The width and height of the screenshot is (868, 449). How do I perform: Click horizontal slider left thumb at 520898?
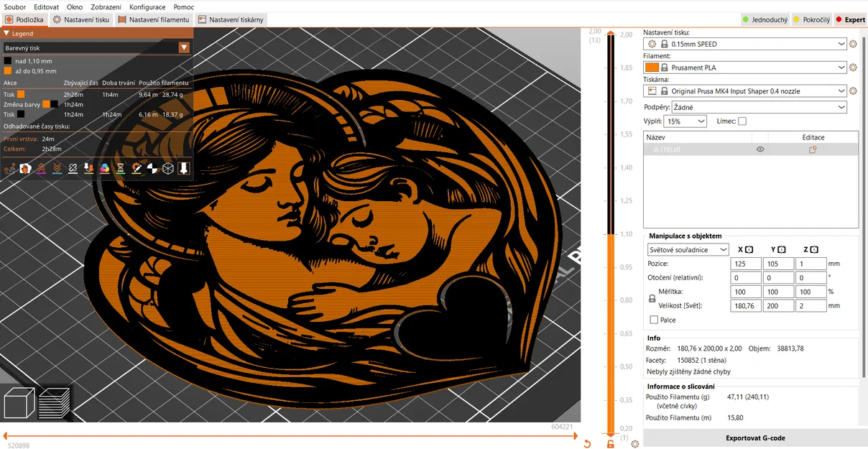tap(6, 435)
